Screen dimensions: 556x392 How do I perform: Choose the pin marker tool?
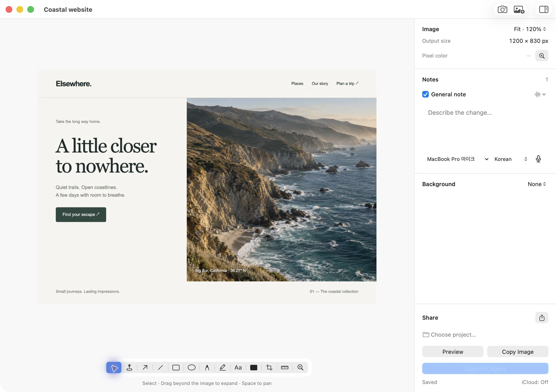click(129, 367)
